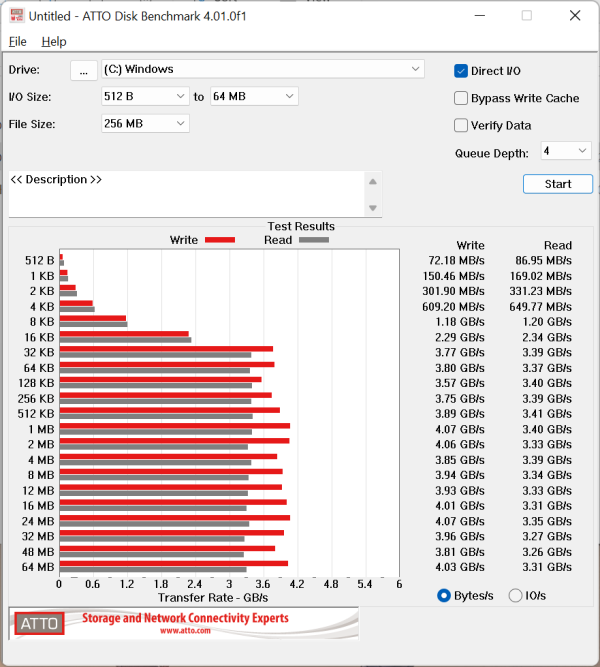Image resolution: width=600 pixels, height=667 pixels.
Task: Click the 64 MB chart row label
Action: (x=38, y=567)
